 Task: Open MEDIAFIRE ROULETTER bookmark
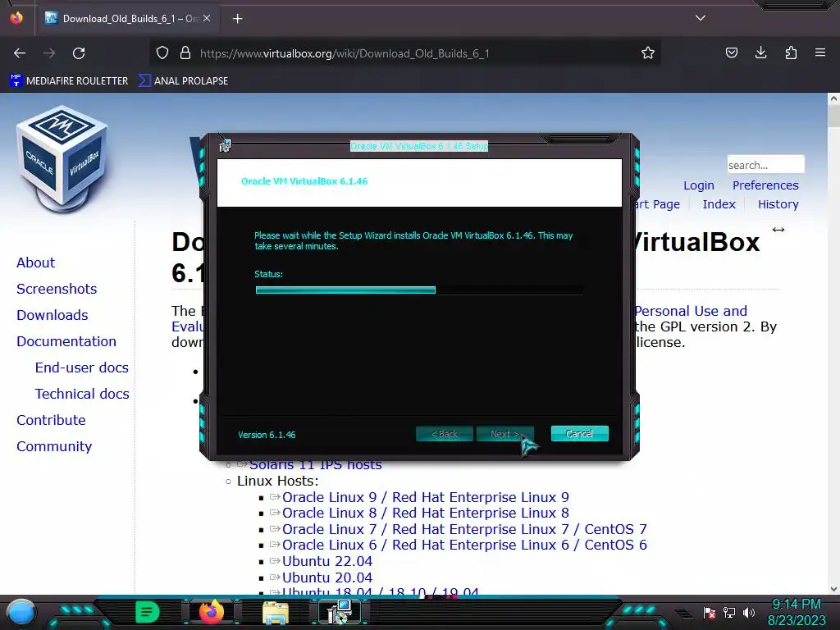(69, 81)
